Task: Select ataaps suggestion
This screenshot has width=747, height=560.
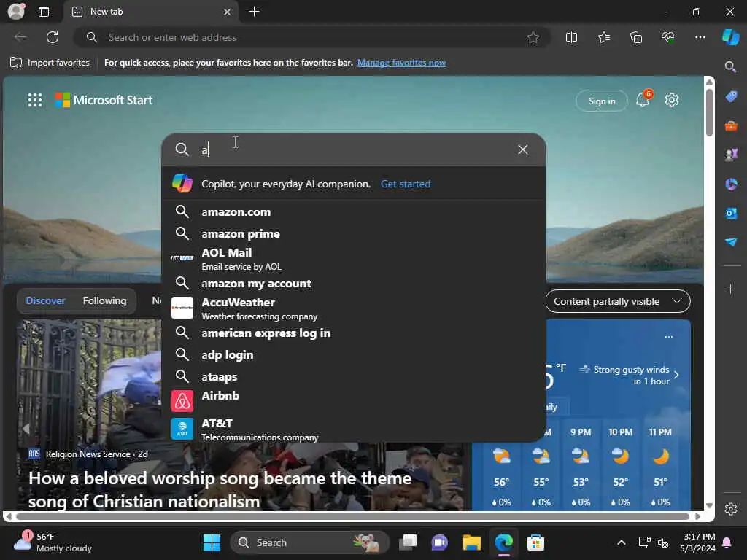Action: pos(354,376)
